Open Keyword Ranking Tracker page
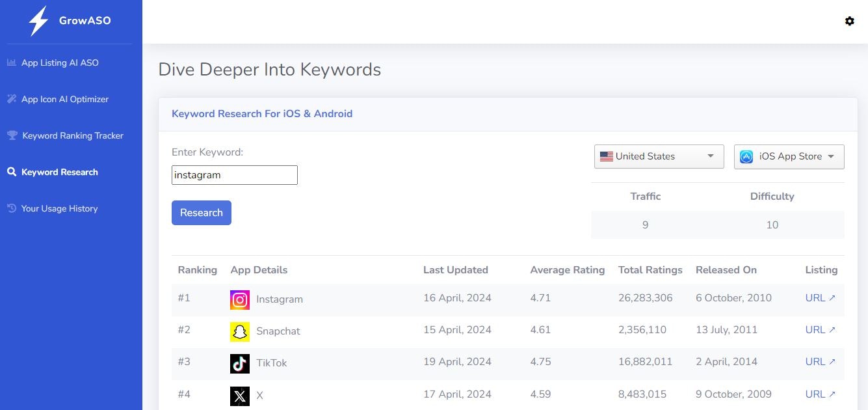 click(73, 135)
